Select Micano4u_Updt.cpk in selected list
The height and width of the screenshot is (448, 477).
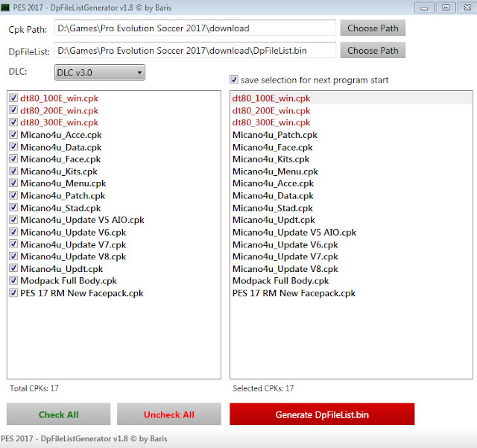pos(351,220)
